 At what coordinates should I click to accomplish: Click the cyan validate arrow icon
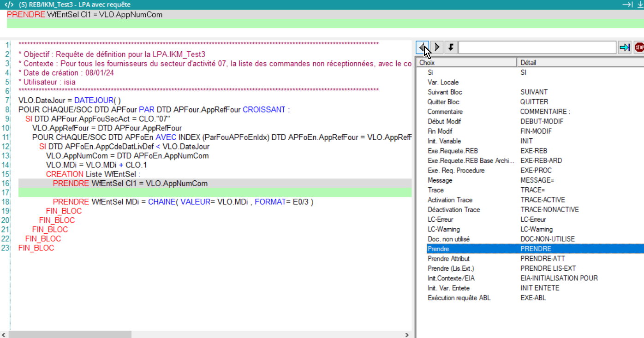[x=625, y=47]
